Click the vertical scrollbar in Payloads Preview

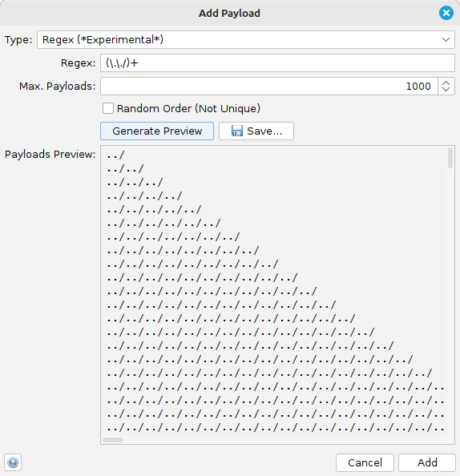(x=450, y=158)
